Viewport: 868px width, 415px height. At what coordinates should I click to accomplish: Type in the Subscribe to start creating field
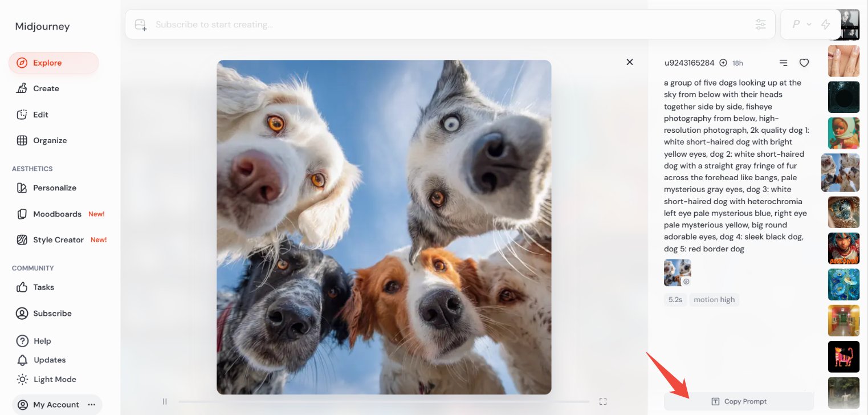coord(445,25)
